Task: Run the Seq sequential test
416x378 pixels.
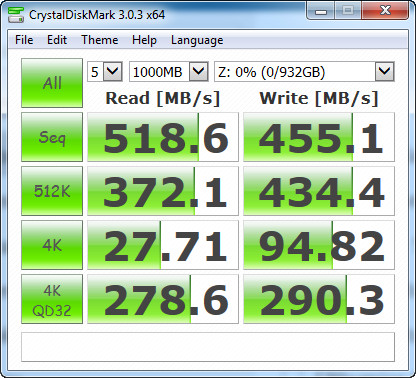Action: click(52, 137)
